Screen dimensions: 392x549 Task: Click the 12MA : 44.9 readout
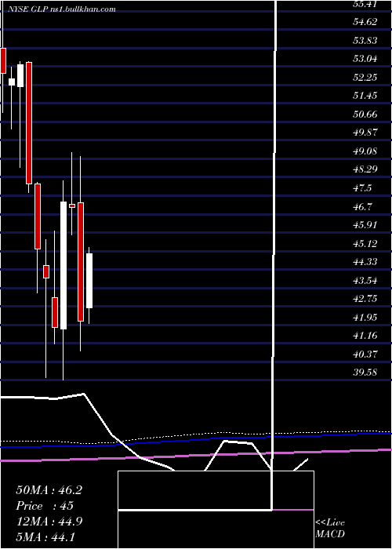49,522
